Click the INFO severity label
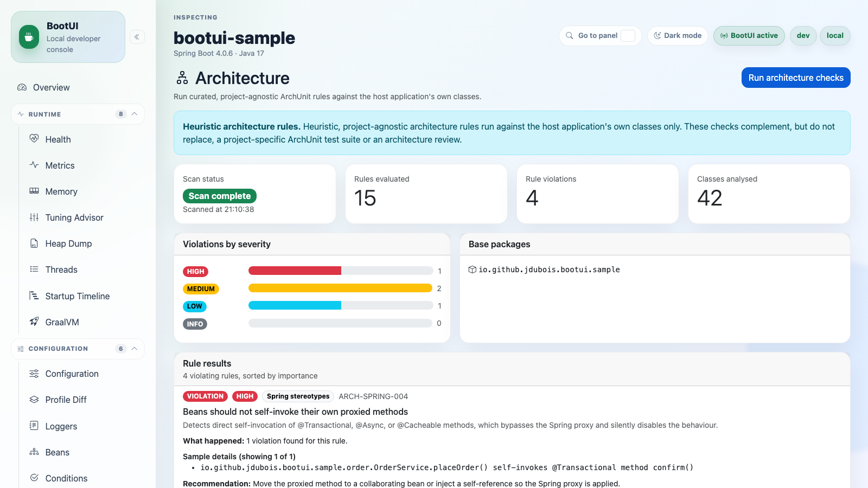The height and width of the screenshot is (488, 868). 195,324
